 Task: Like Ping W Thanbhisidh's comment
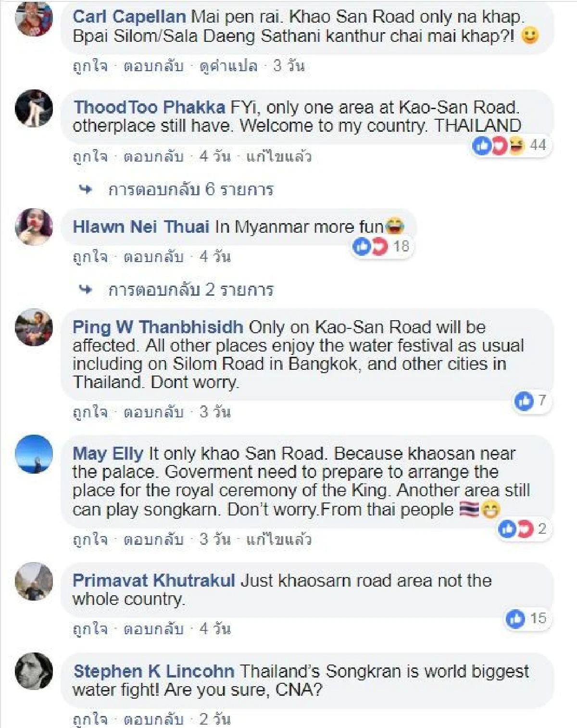90,412
